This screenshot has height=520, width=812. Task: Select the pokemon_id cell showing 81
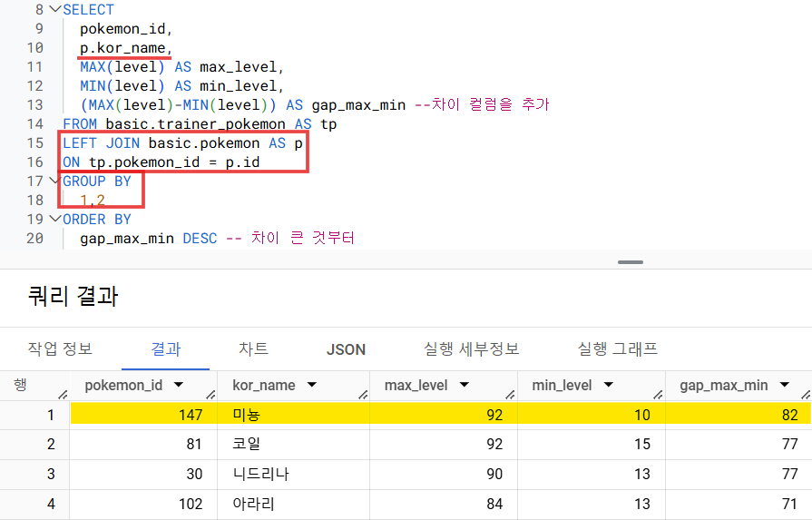coord(143,444)
